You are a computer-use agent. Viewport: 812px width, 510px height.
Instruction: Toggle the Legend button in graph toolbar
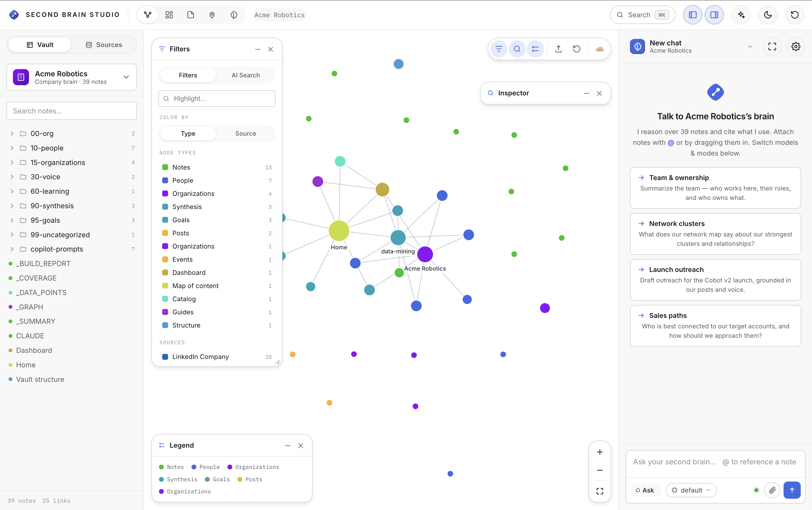[x=535, y=49]
